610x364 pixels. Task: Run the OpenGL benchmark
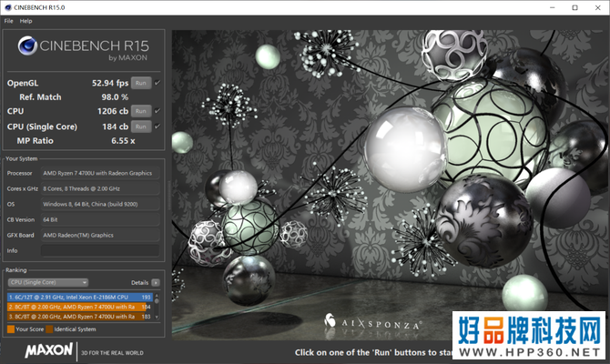tap(141, 83)
